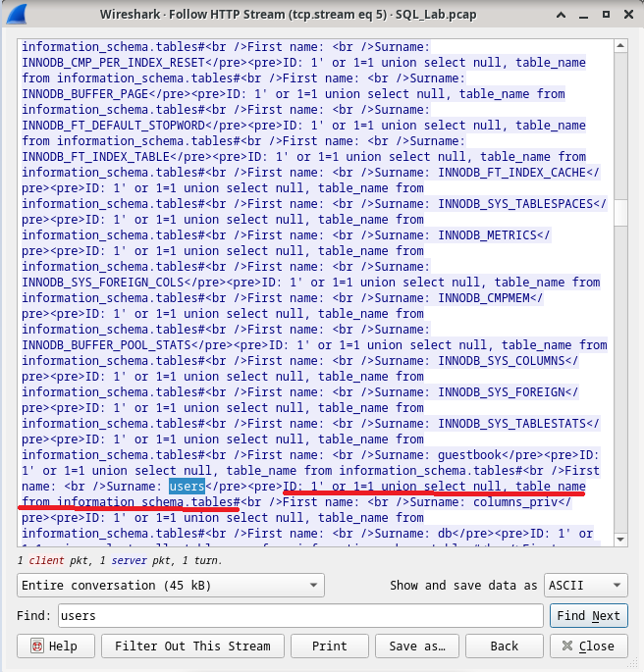Click the text INNODB_SYS_FOREIGN_COLS
This screenshot has width=644, height=672.
[x=102, y=282]
